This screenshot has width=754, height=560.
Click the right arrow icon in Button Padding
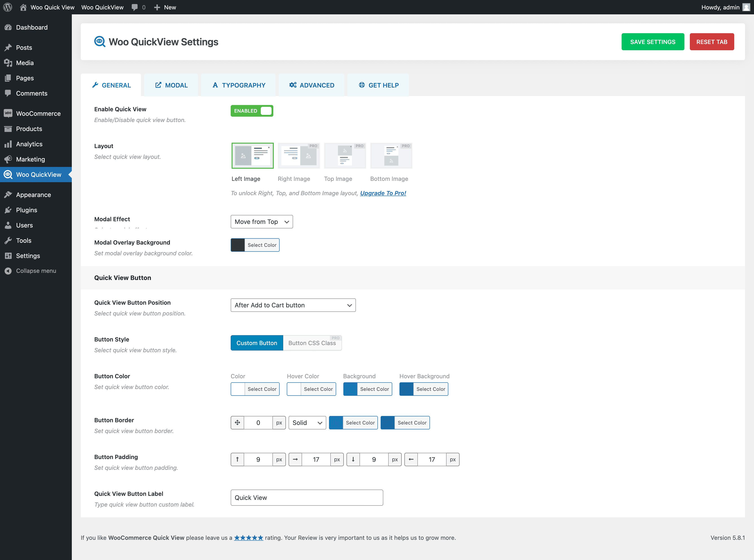(295, 459)
